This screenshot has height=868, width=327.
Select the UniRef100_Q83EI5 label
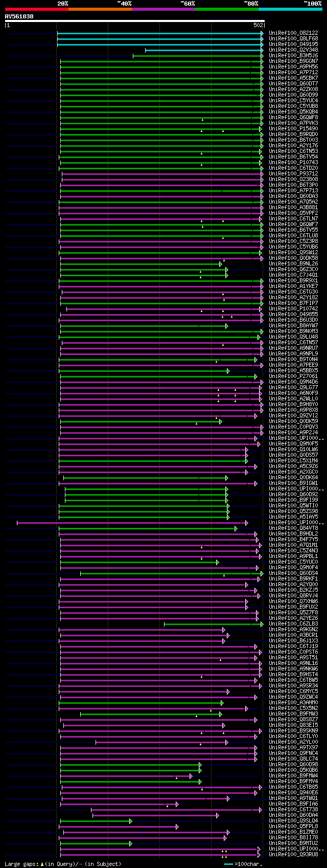tap(293, 725)
